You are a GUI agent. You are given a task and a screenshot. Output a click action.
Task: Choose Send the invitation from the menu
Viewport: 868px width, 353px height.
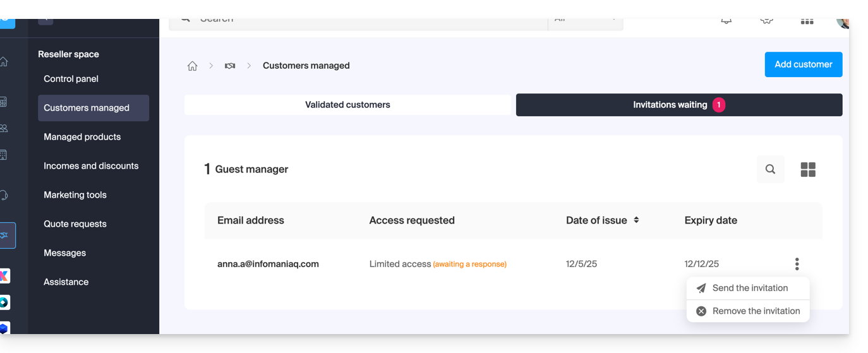tap(749, 288)
